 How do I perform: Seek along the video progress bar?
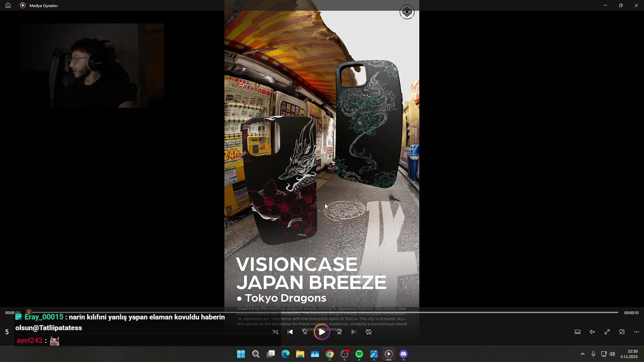coord(322,313)
